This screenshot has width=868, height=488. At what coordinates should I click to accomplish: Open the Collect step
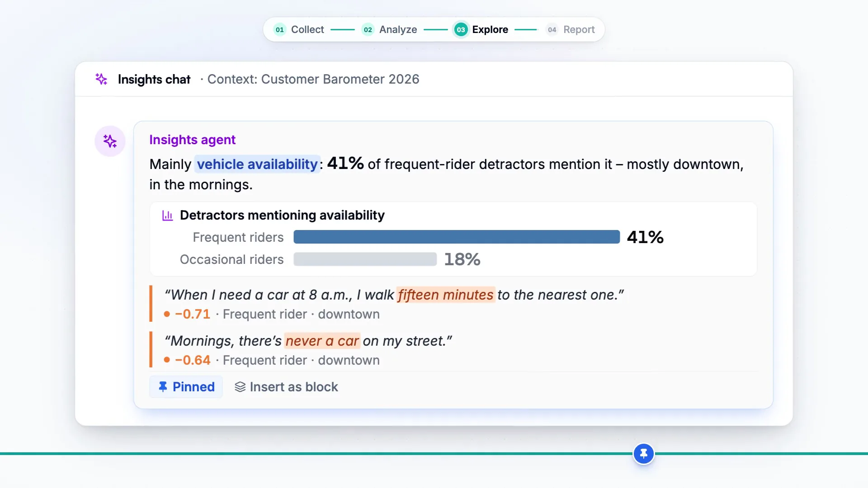pos(299,30)
